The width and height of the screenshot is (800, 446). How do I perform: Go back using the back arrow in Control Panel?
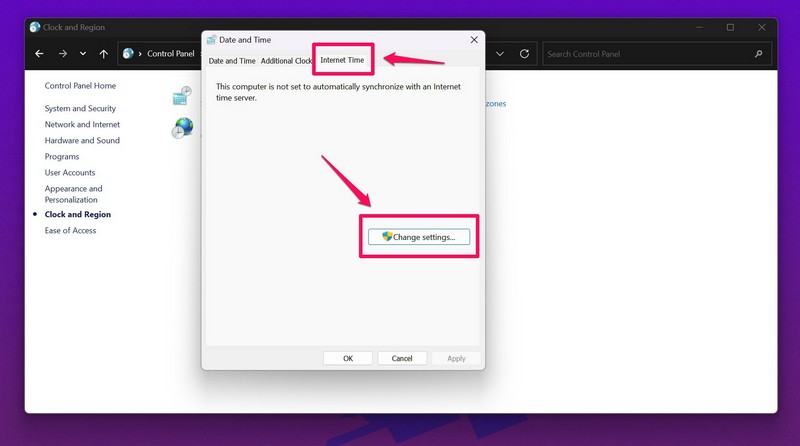click(39, 54)
